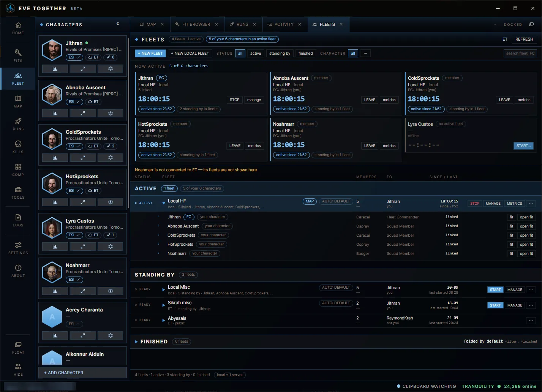542x392 pixels.
Task: Close the Fit Browser tab
Action: click(216, 24)
